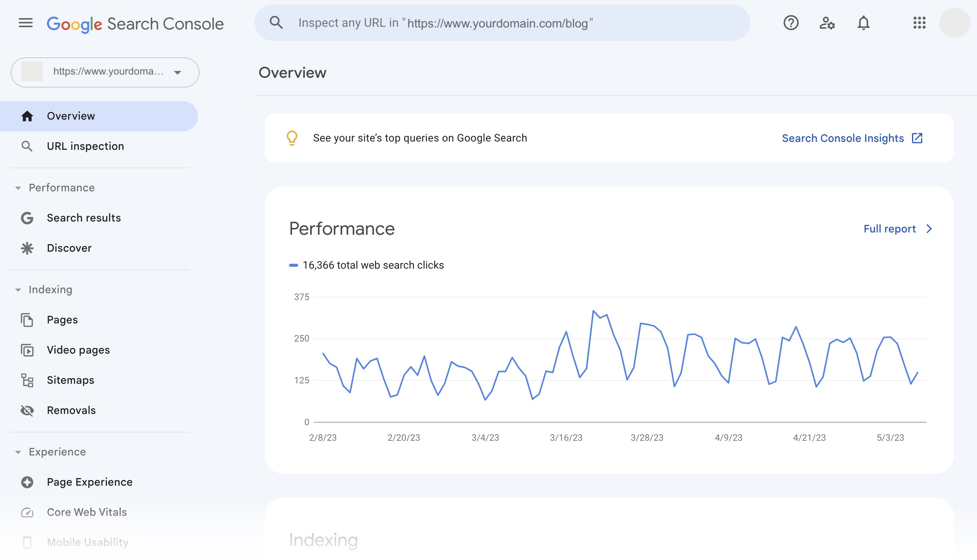Open Removals using its hidden-eye icon
This screenshot has width=977, height=560.
(26, 410)
